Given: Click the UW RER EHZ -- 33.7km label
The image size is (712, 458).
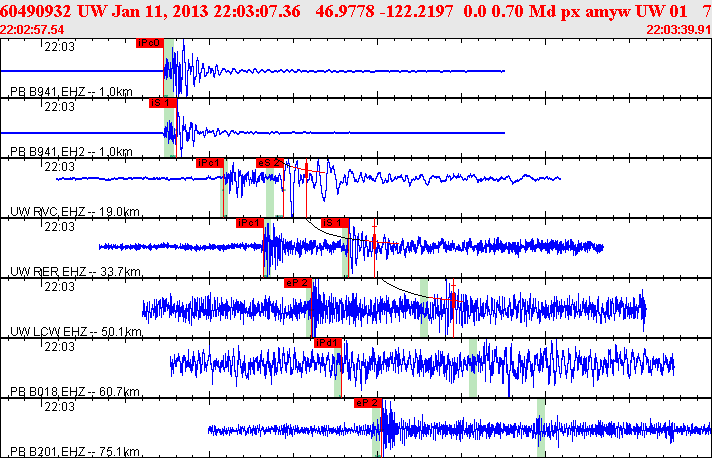Looking at the screenshot, I should point(75,271).
